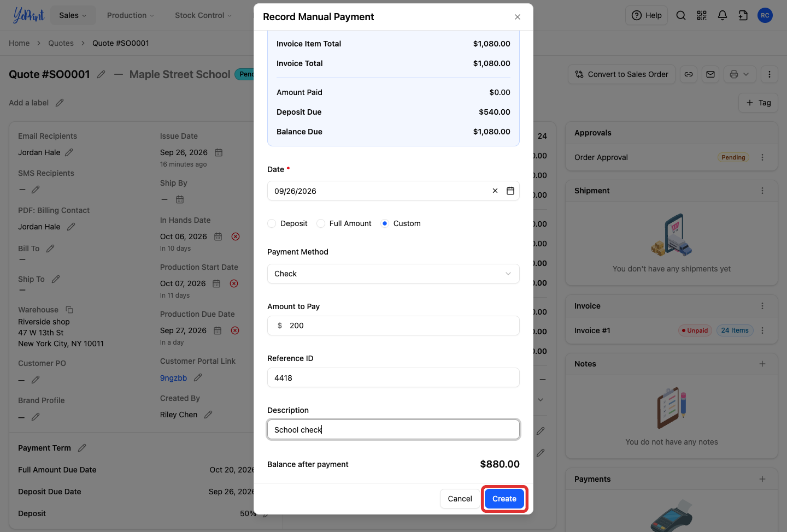
Task: Open the Sales menu
Action: tap(73, 15)
